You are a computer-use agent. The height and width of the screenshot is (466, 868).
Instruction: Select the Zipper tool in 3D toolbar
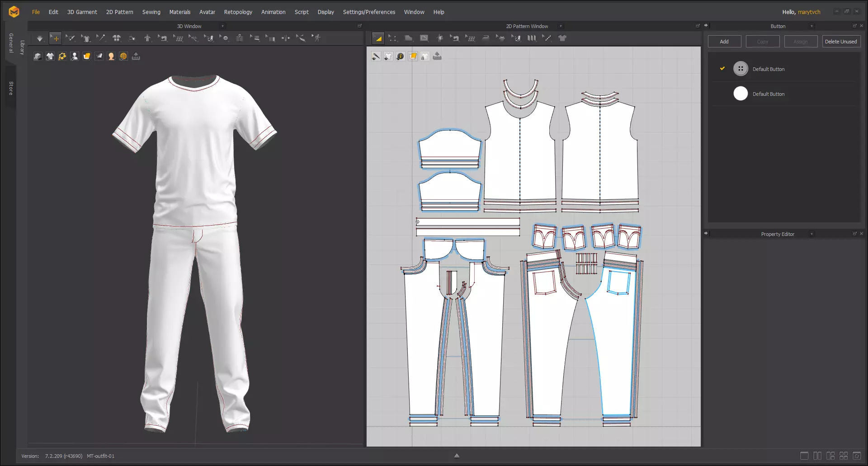(240, 38)
